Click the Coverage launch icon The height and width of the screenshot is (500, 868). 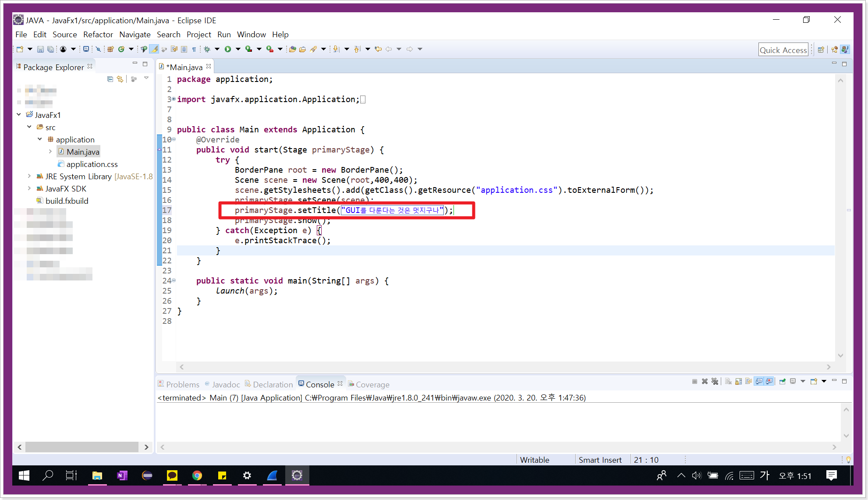248,49
